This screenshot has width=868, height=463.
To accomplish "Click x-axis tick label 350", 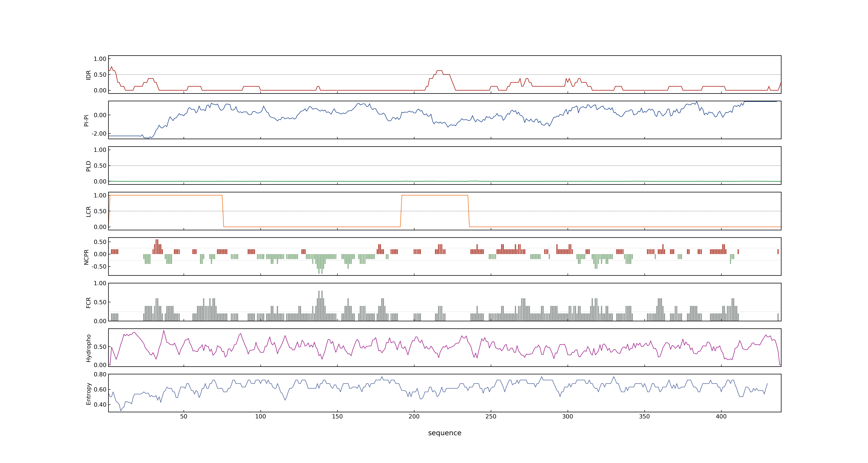I will coord(645,416).
